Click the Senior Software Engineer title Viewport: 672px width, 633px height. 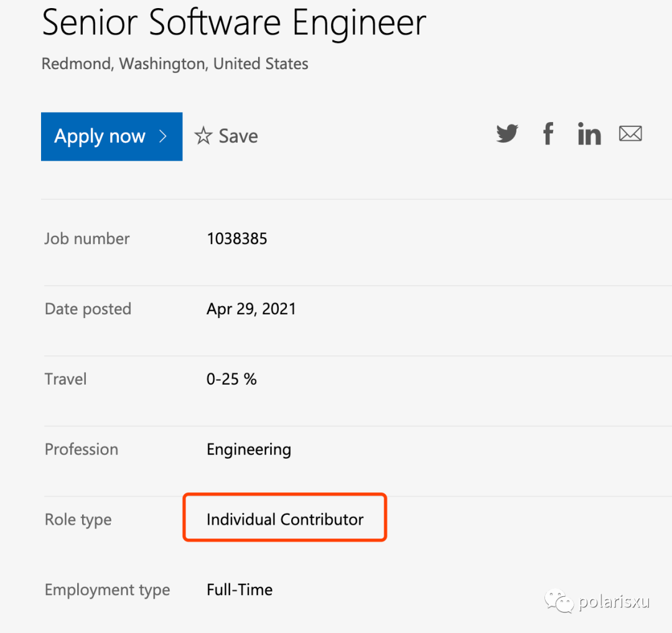pos(234,23)
